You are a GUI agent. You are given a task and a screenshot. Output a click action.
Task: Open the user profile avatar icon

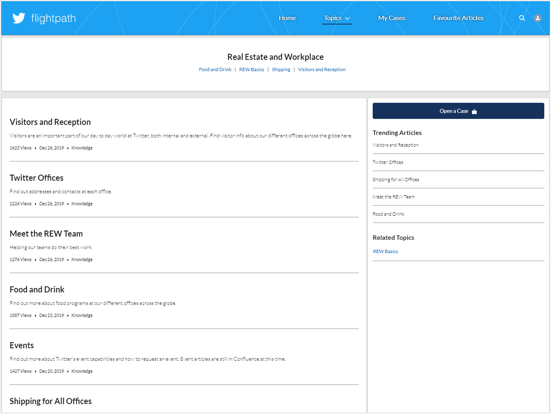538,18
